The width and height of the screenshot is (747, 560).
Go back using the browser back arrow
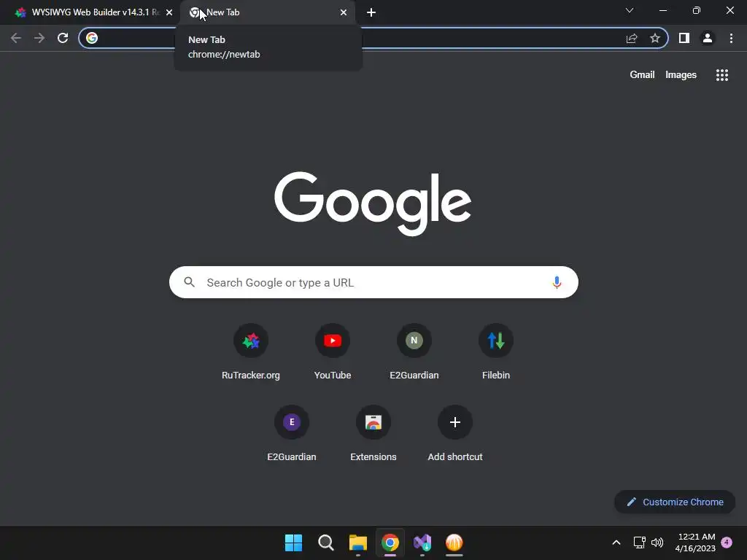tap(16, 38)
